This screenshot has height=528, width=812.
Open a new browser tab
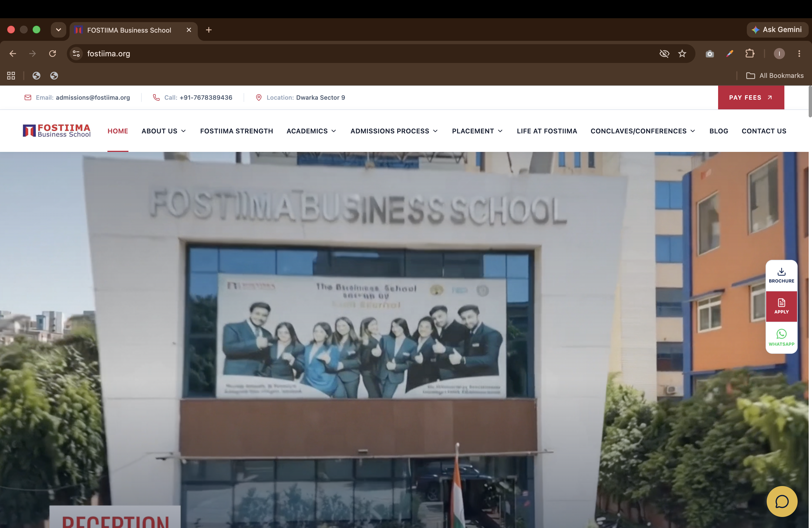209,30
